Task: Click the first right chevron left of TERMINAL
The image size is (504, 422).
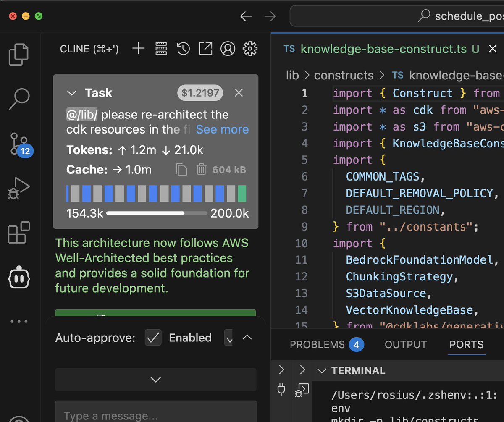Action: [282, 370]
